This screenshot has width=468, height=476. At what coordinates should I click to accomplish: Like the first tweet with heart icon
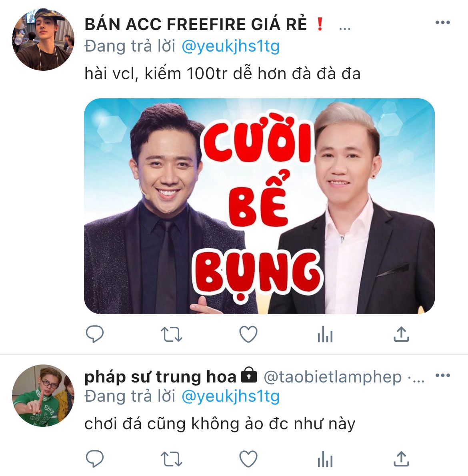(x=248, y=334)
